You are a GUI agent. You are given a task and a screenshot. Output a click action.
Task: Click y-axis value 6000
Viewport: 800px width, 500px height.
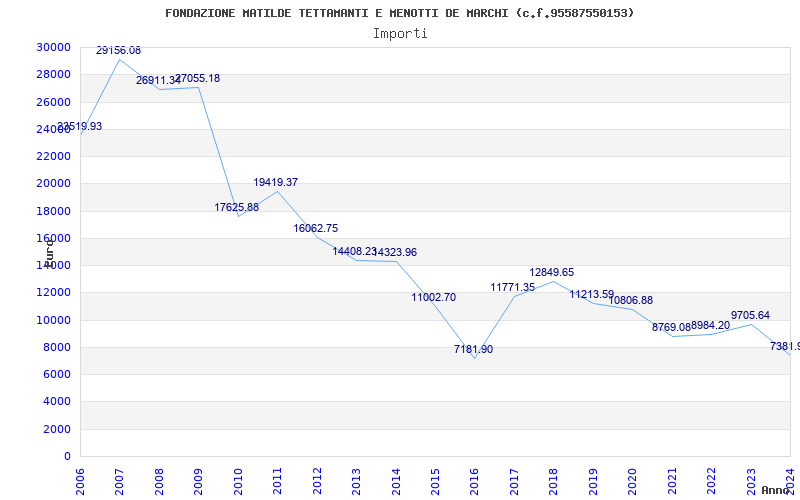(57, 374)
